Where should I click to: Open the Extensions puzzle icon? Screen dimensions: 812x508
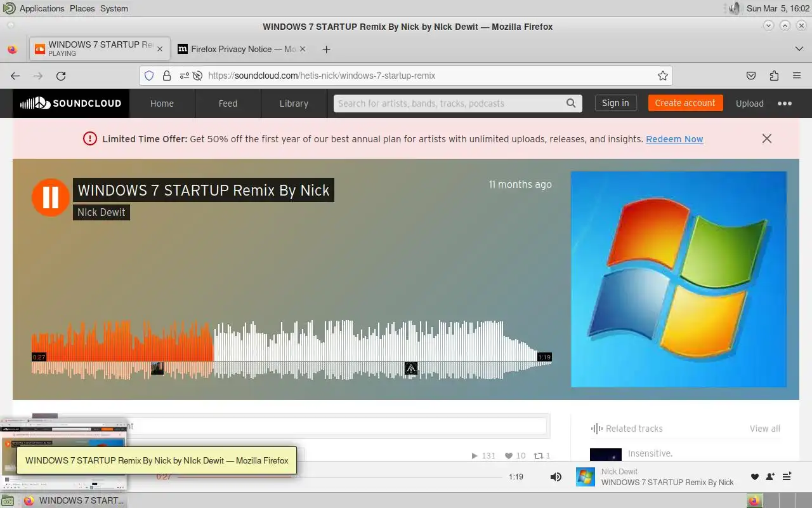pyautogui.click(x=774, y=76)
